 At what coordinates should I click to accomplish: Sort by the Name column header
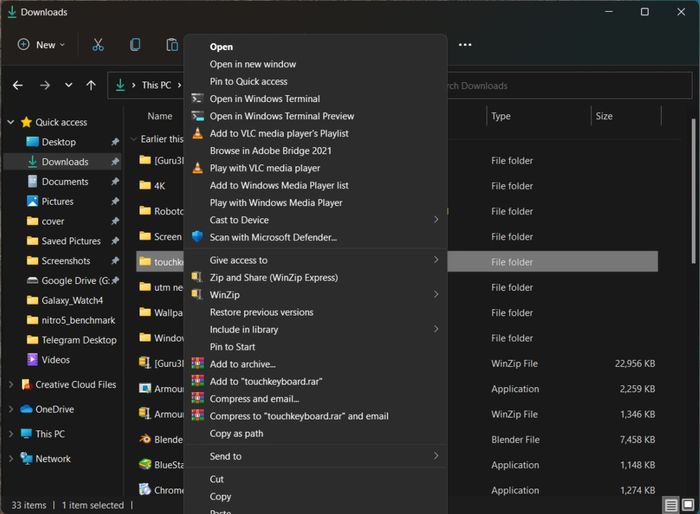click(x=160, y=116)
